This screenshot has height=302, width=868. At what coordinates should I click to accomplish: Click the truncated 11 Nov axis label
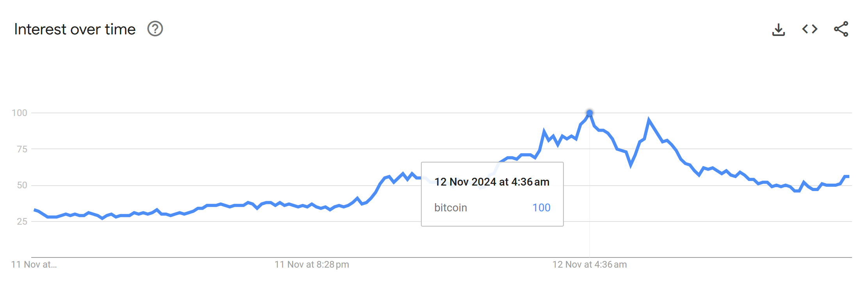[x=34, y=264]
